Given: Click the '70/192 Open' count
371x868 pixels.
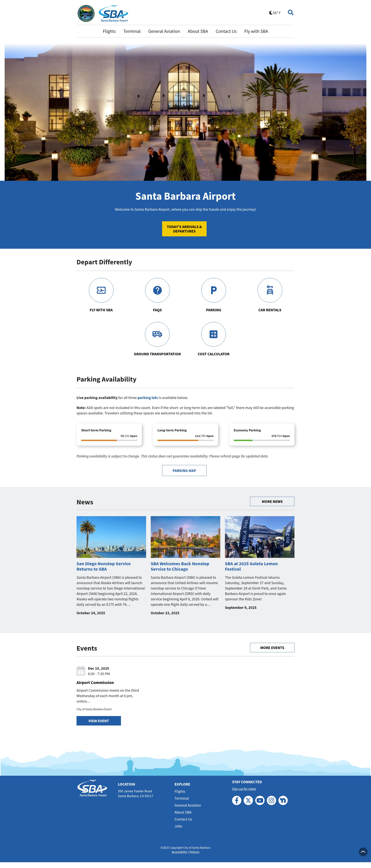Looking at the screenshot, I should tap(129, 436).
